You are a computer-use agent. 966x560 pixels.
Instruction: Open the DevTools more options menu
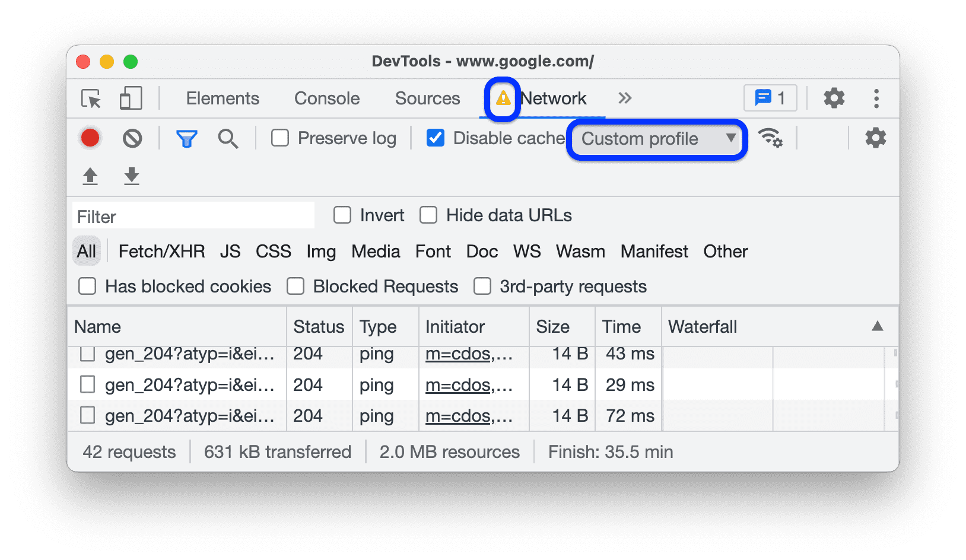(876, 98)
